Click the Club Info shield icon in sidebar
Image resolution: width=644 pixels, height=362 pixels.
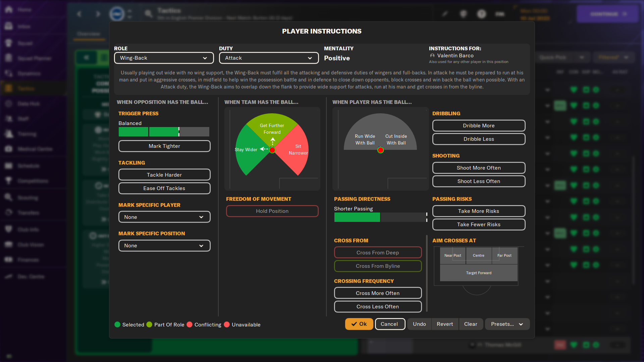(x=9, y=229)
